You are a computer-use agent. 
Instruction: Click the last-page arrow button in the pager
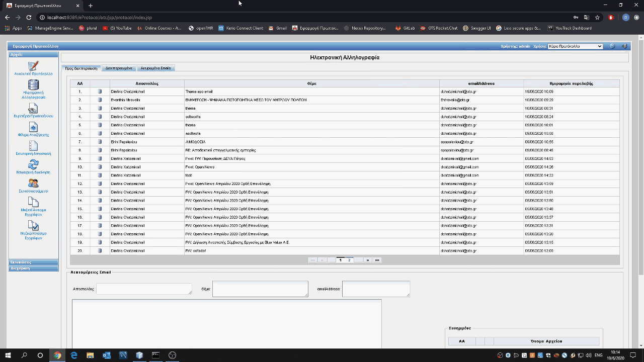coord(377,260)
